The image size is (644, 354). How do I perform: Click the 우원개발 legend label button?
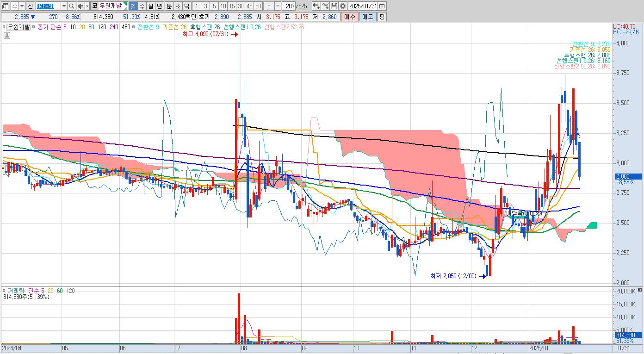tap(19, 27)
